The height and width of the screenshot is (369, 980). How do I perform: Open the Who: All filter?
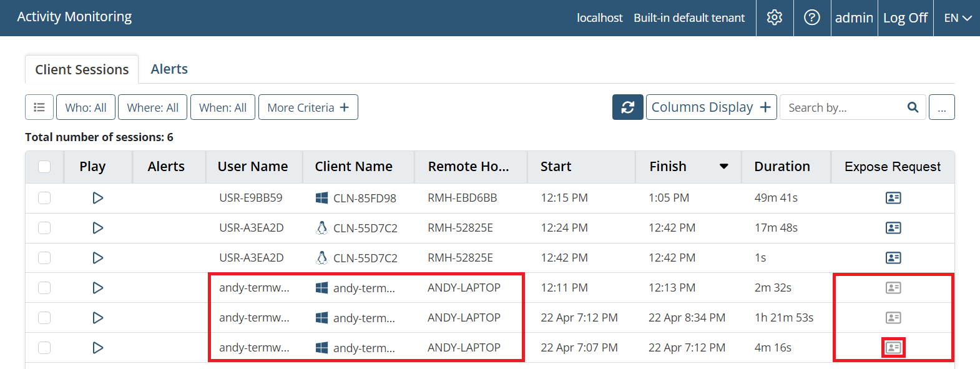[x=86, y=107]
